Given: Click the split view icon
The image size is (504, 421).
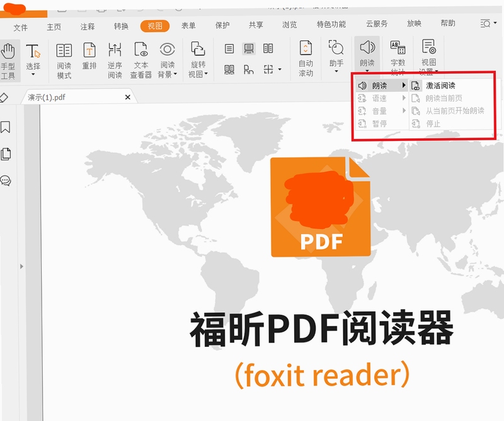Looking at the screenshot, I should click(x=268, y=69).
